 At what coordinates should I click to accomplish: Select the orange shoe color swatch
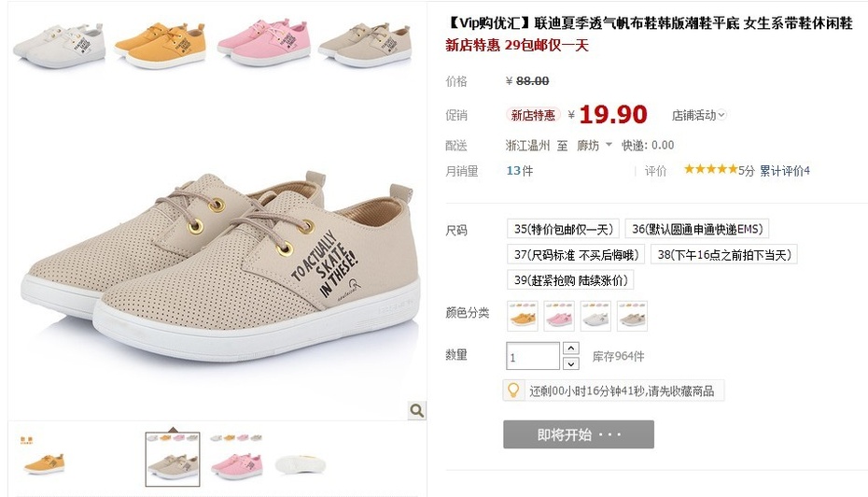523,316
